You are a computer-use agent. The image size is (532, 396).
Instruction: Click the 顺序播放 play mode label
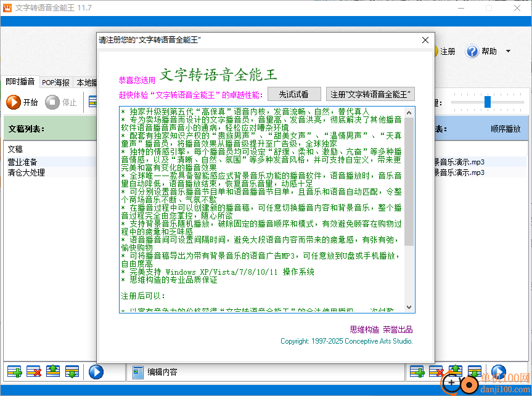[505, 129]
